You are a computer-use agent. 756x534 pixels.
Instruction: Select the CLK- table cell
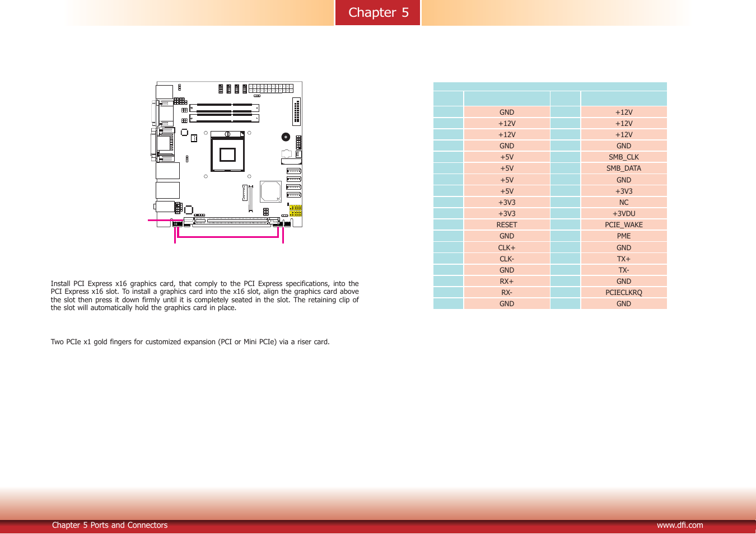coord(507,259)
